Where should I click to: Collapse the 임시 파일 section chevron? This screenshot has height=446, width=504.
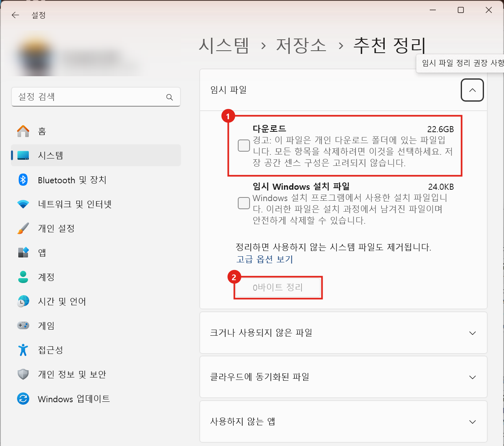point(472,90)
